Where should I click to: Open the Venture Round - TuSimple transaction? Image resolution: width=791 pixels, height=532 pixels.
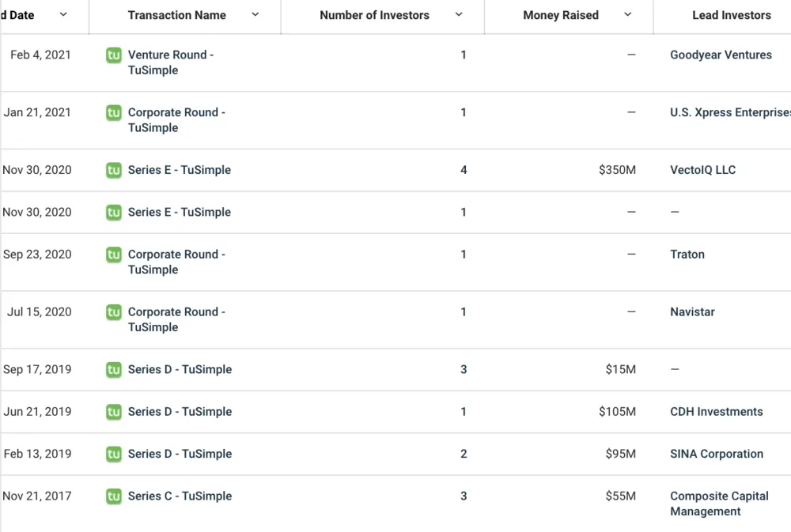point(170,62)
